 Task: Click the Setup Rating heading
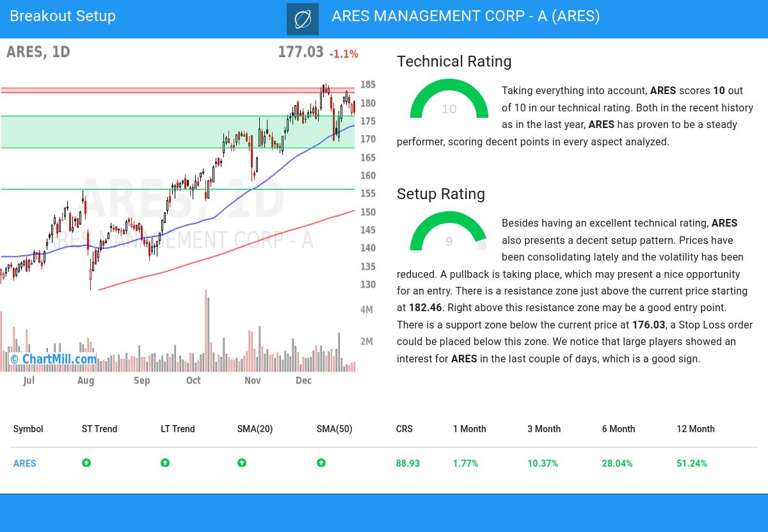[441, 194]
